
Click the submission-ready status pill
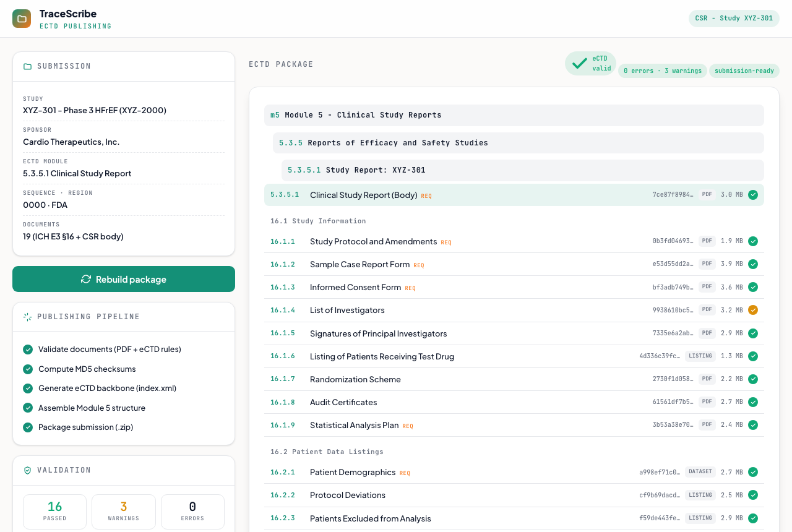coord(744,71)
